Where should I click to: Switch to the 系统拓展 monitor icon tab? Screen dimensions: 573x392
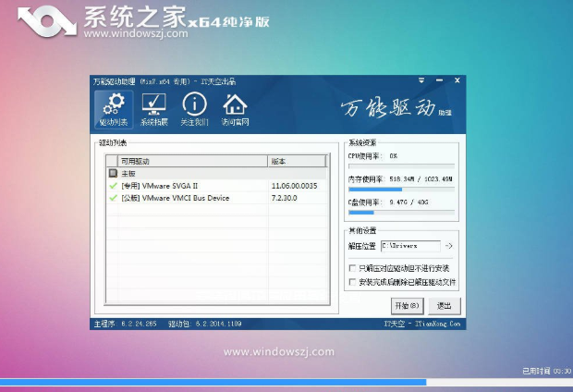[153, 109]
